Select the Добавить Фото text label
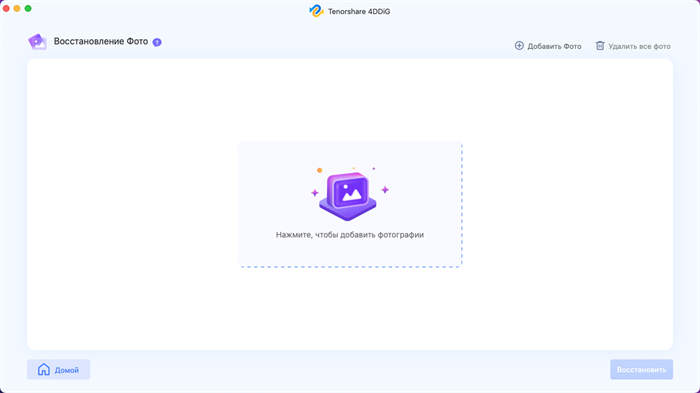 click(554, 46)
